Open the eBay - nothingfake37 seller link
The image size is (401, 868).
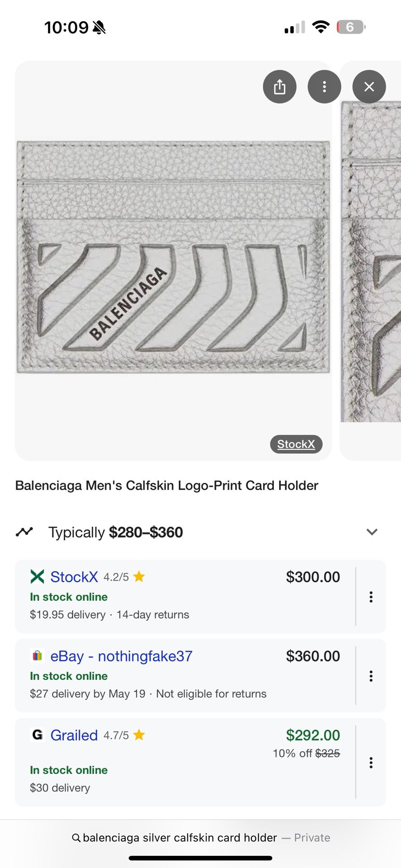point(121,656)
